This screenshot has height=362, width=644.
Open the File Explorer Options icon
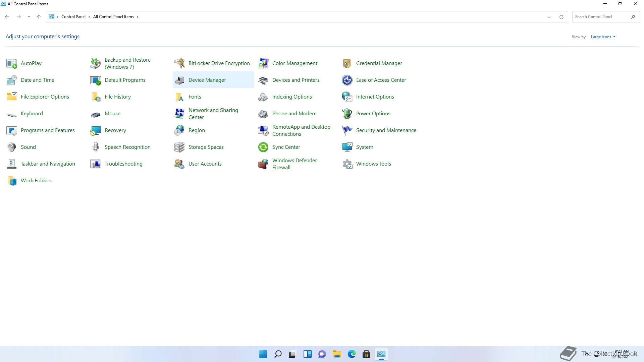point(12,97)
